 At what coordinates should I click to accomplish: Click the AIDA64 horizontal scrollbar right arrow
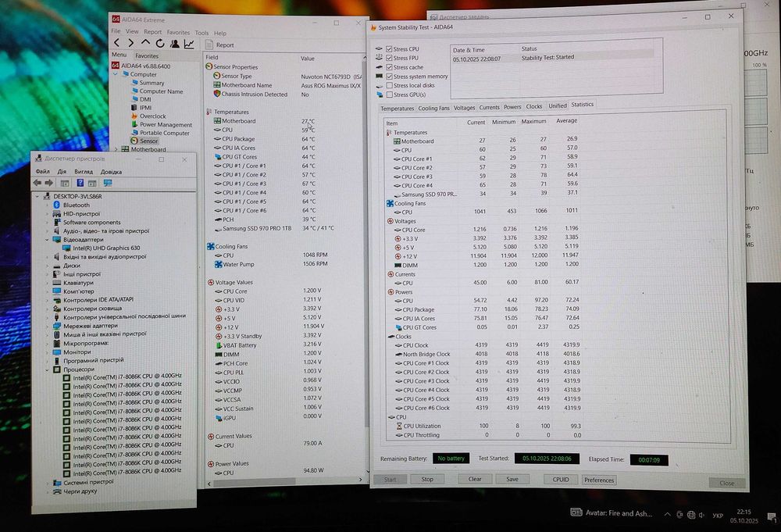pos(361,480)
